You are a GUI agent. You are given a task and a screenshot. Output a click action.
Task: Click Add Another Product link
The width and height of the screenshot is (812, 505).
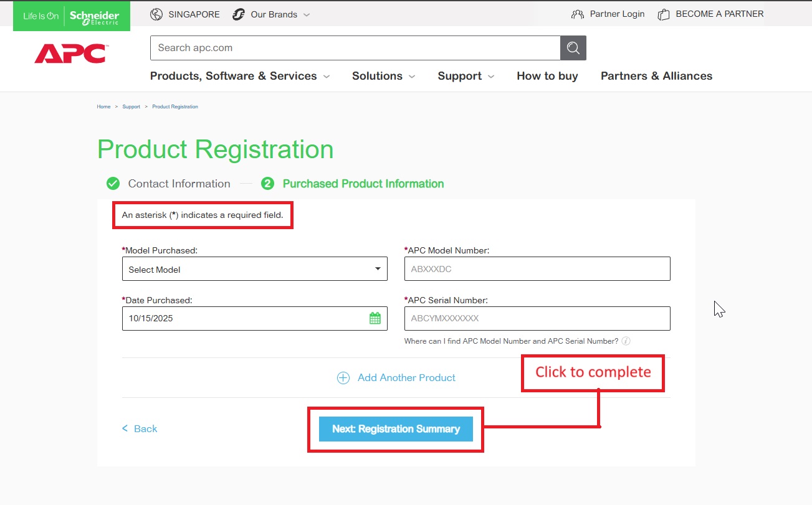406,378
